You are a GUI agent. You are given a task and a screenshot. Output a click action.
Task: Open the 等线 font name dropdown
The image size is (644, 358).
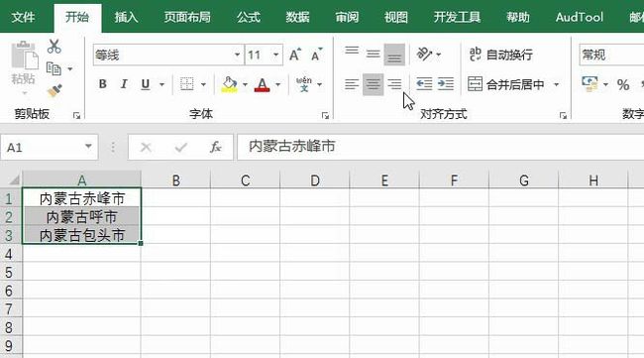click(x=238, y=55)
